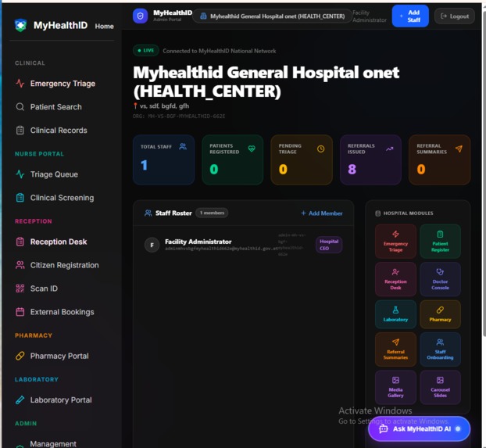Click the Ask MyHealthID AI button
486x448 pixels.
click(419, 428)
